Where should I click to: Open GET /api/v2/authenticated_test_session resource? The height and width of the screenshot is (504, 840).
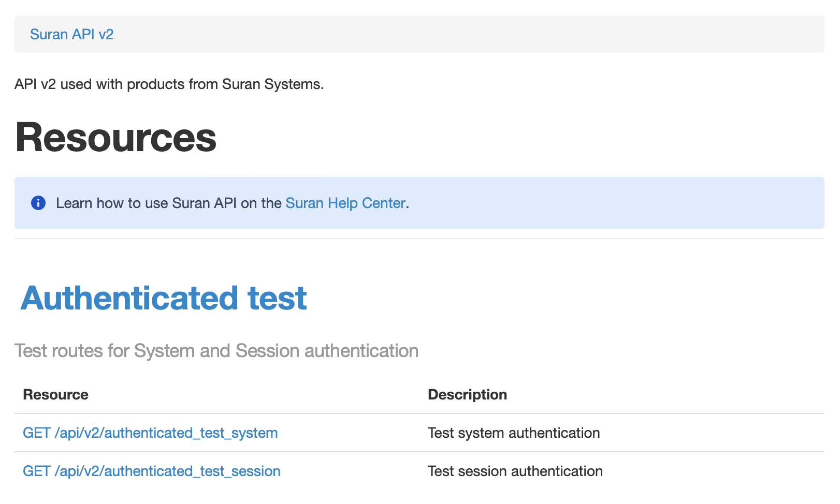click(x=152, y=471)
